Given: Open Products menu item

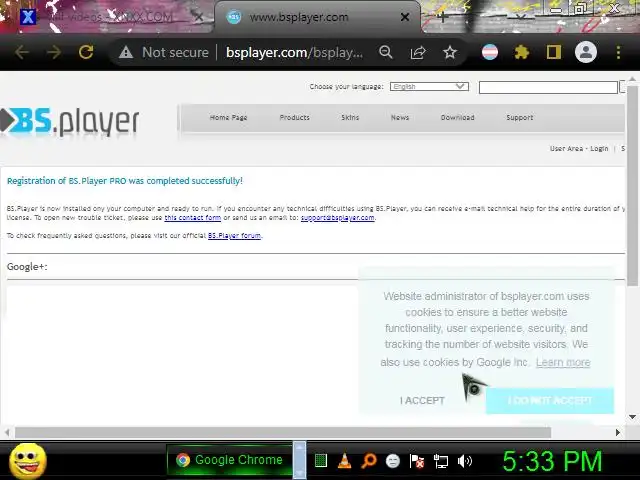Looking at the screenshot, I should coord(294,118).
